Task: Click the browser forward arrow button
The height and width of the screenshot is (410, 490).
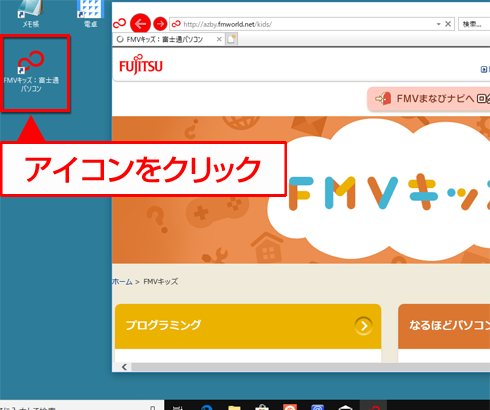Action: (x=160, y=24)
